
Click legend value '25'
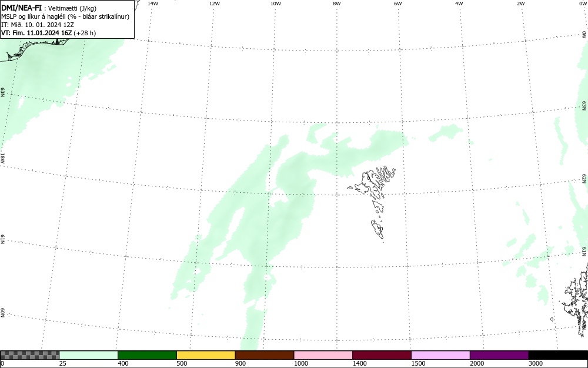point(63,363)
